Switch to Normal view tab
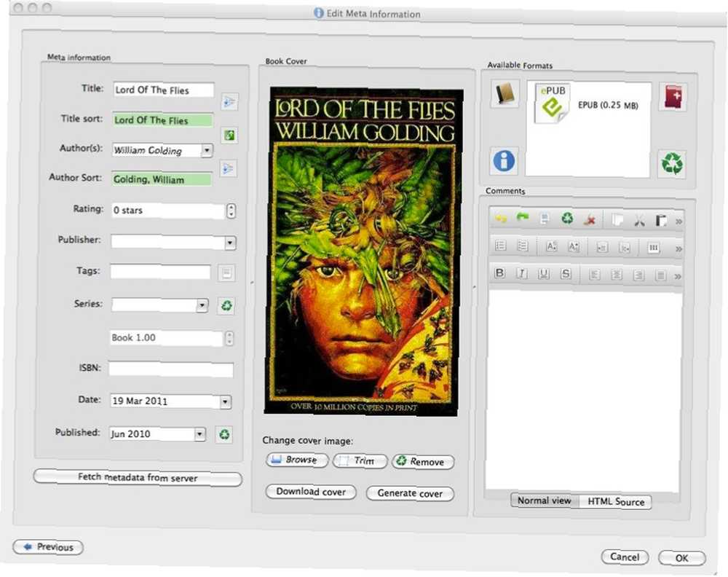The width and height of the screenshot is (728, 577). point(545,501)
